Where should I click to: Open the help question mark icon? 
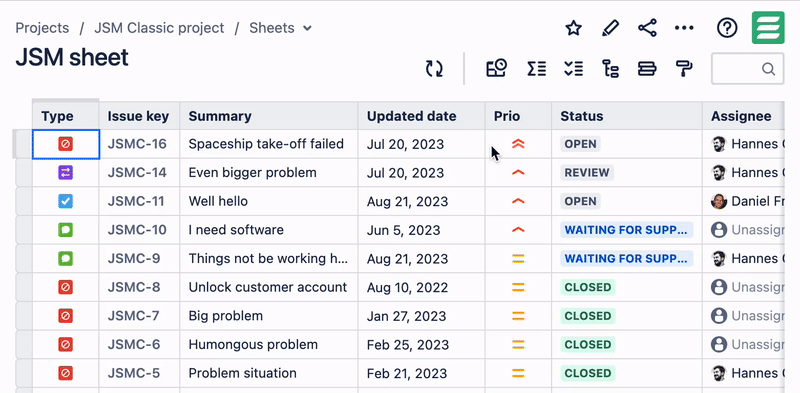click(727, 28)
